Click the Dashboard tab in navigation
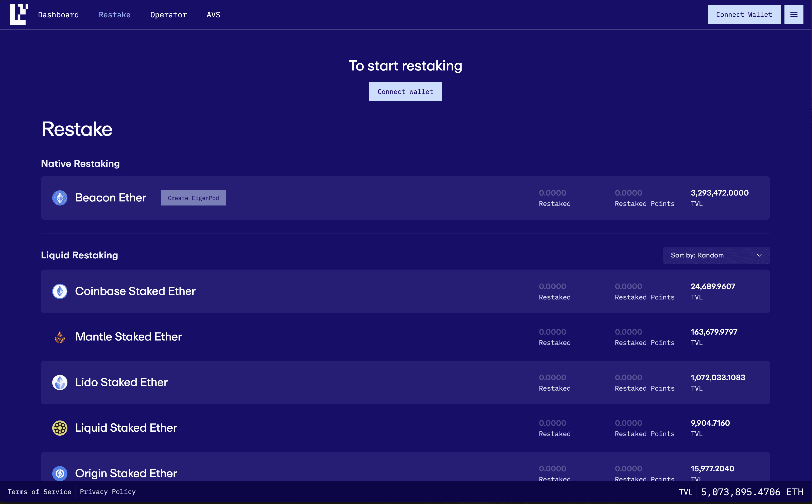Viewport: 812px width, 504px height. point(58,14)
